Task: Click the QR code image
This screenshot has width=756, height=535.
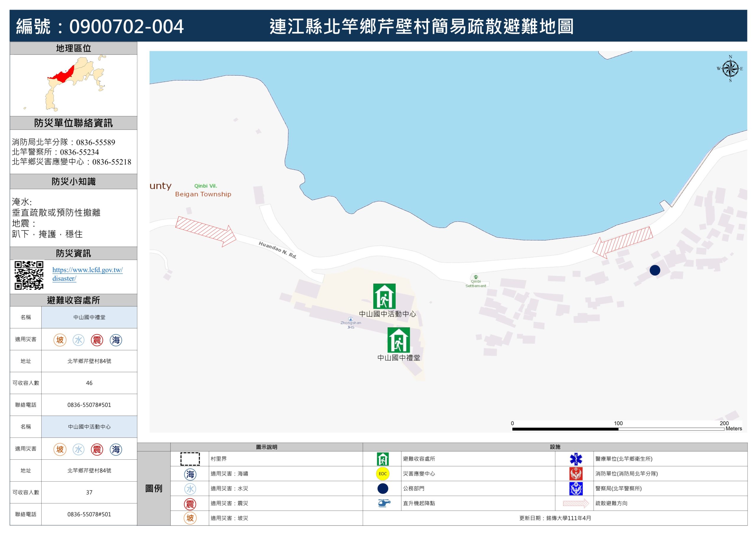Action: point(29,275)
